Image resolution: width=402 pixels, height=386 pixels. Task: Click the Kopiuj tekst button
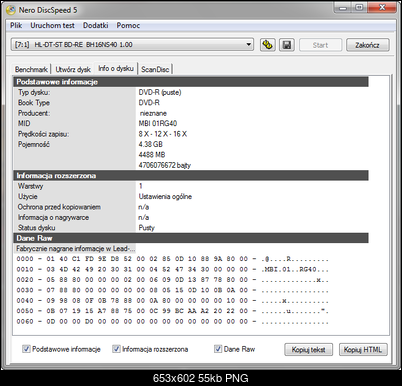(308, 349)
